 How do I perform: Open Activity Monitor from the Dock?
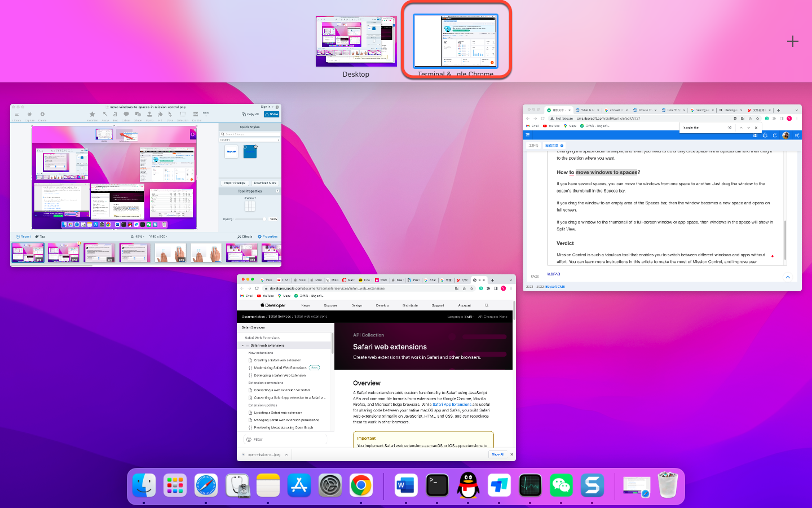[530, 485]
